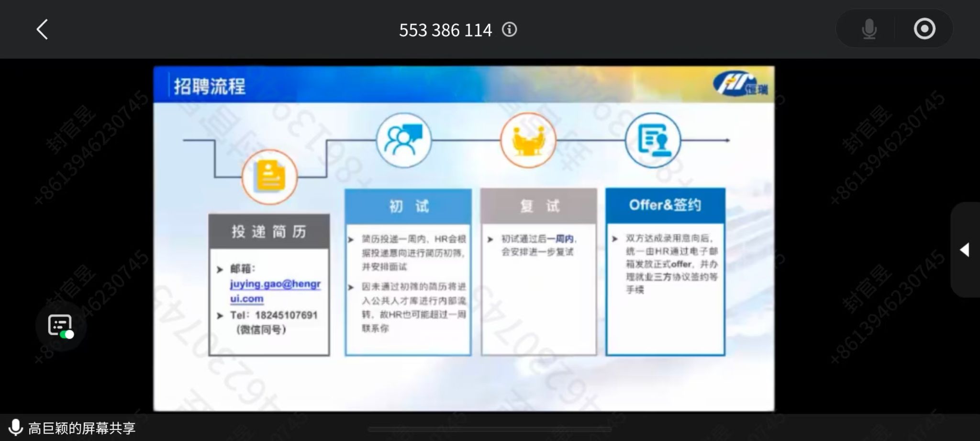
Task: Click the 投递简历 header box
Action: coord(269,232)
